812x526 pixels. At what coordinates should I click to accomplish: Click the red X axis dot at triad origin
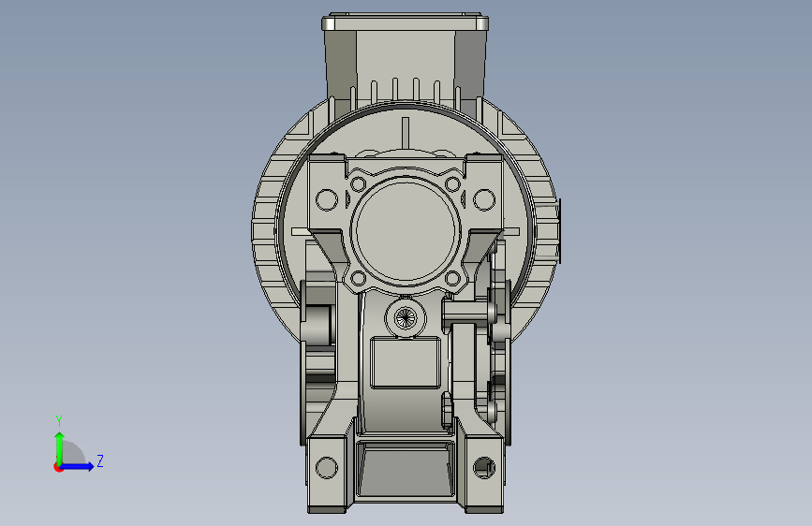pos(58,467)
